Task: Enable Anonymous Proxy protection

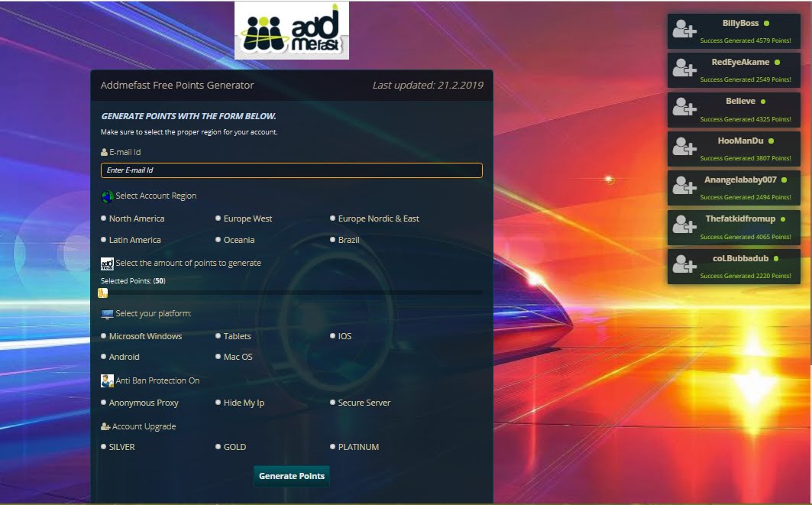Action: [x=104, y=403]
